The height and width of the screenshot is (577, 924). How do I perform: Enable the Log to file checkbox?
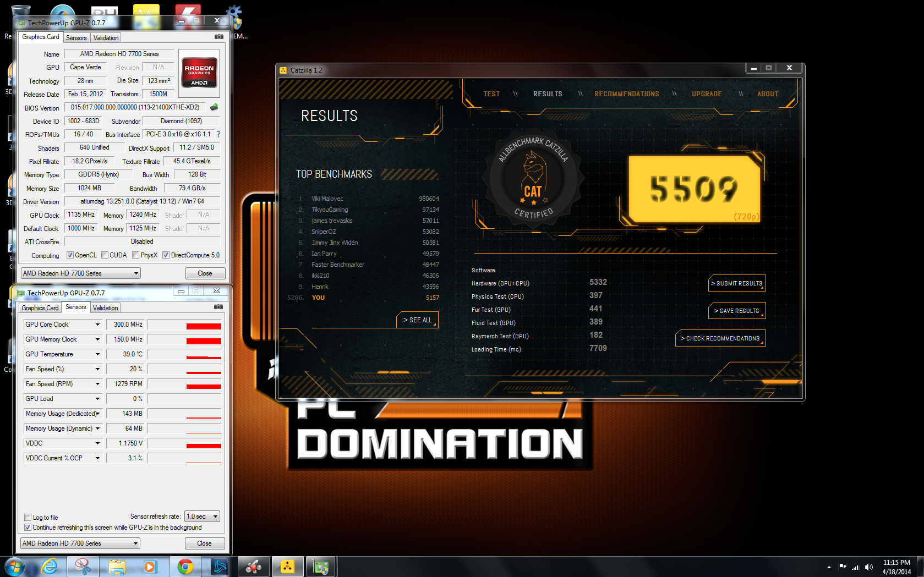[x=28, y=518]
